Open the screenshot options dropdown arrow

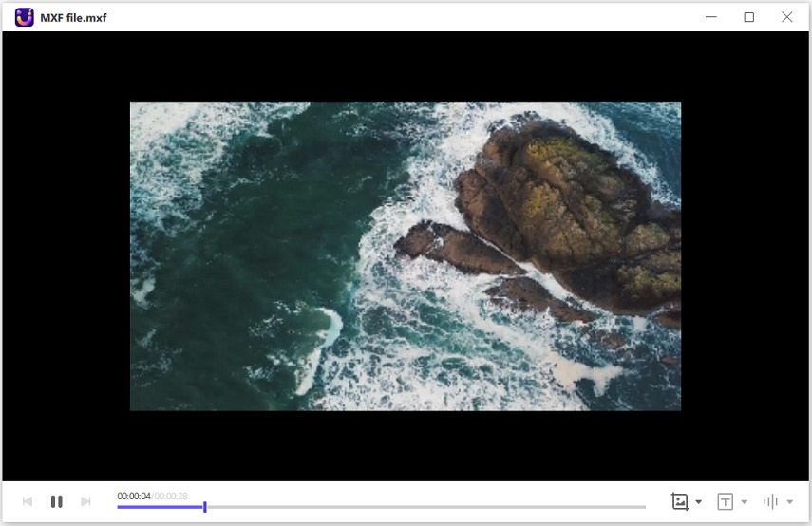point(699,501)
